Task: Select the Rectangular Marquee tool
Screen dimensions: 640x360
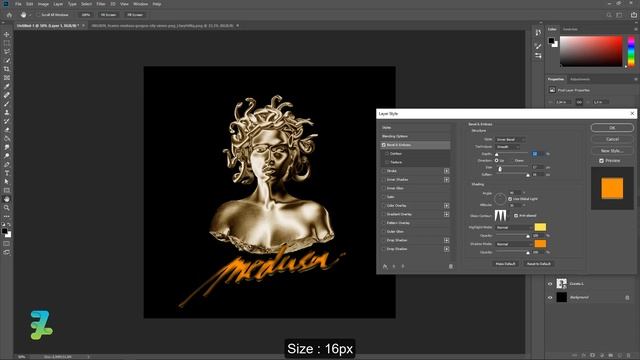Action: click(7, 43)
